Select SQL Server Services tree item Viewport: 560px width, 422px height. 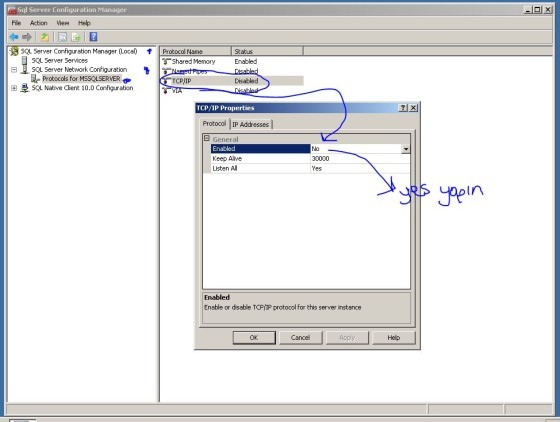[x=59, y=60]
